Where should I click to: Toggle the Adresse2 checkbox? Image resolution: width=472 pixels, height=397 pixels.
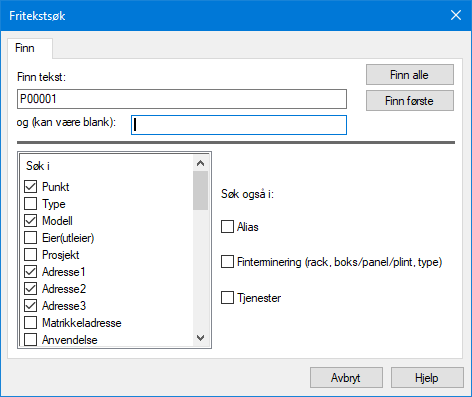tap(30, 289)
